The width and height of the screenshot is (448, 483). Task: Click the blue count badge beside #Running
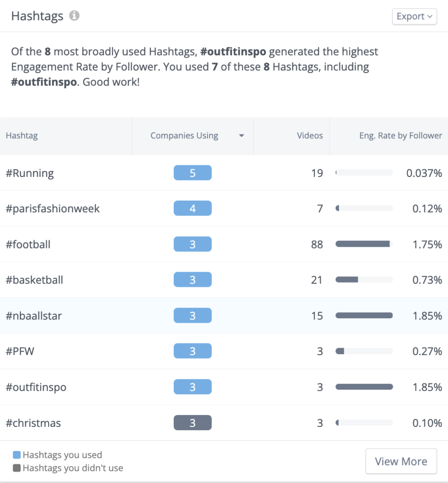point(193,173)
